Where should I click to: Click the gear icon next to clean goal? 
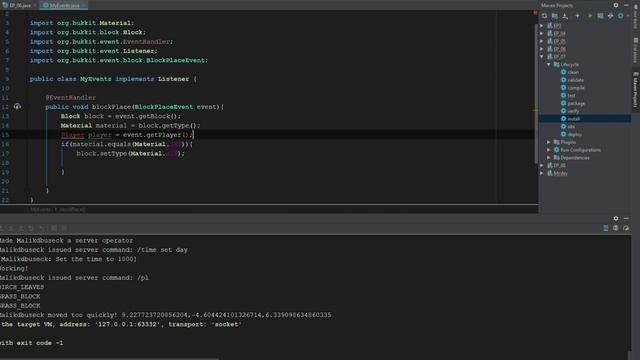pos(563,72)
